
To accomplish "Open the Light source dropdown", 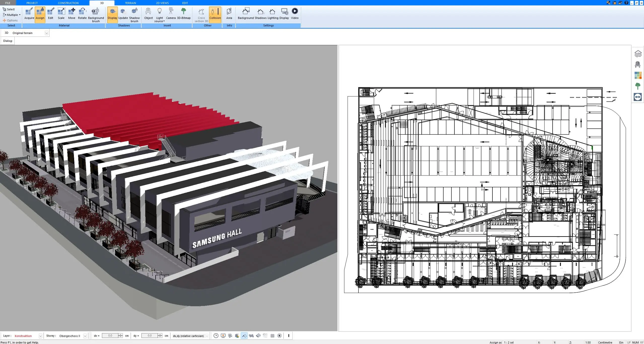I will [x=160, y=15].
